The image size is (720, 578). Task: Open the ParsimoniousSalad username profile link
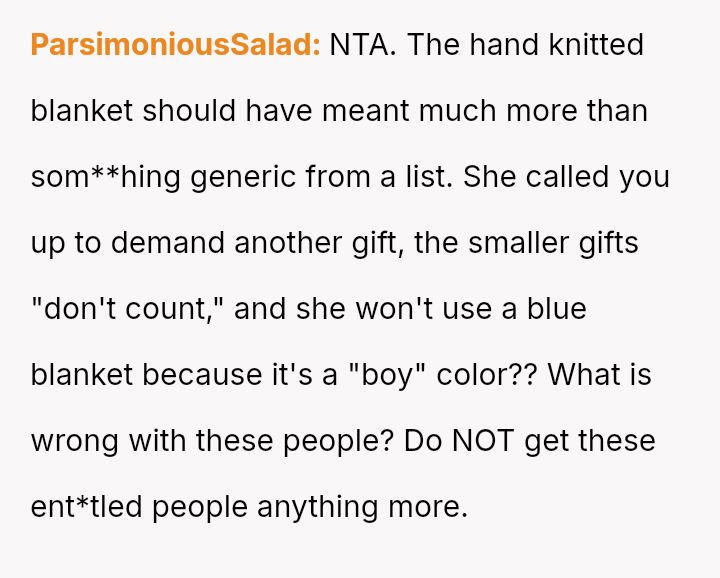point(175,45)
